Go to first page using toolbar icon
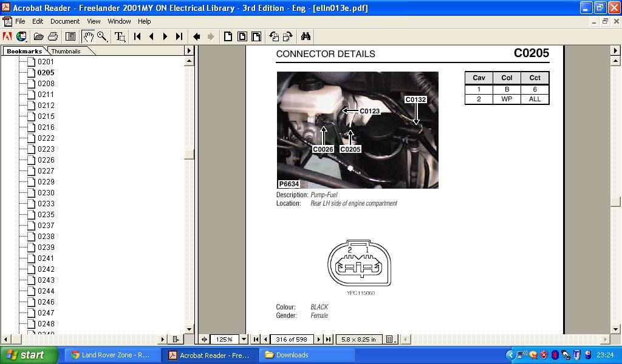This screenshot has width=622, height=364. pos(137,37)
